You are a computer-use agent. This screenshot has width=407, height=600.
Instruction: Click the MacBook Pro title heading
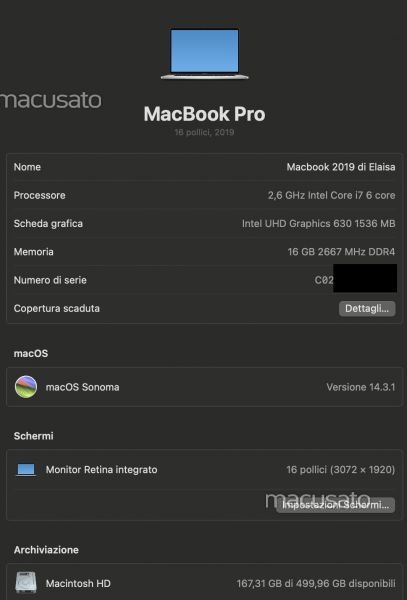tap(204, 114)
